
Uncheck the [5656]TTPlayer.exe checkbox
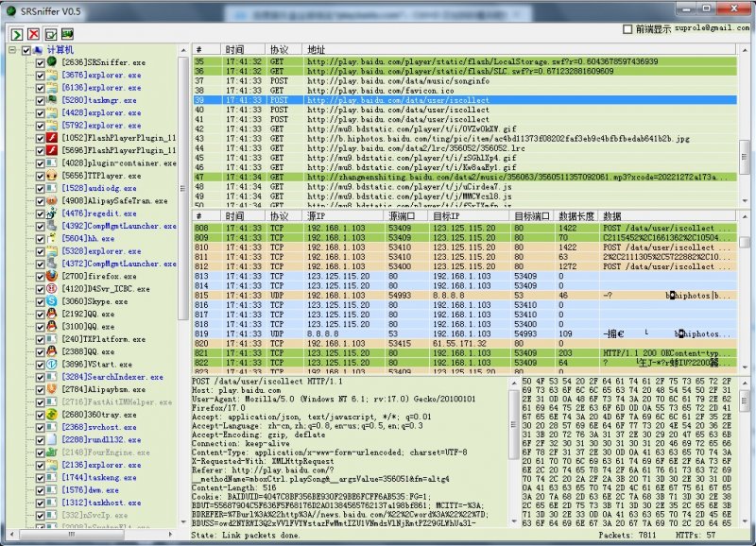pos(41,176)
